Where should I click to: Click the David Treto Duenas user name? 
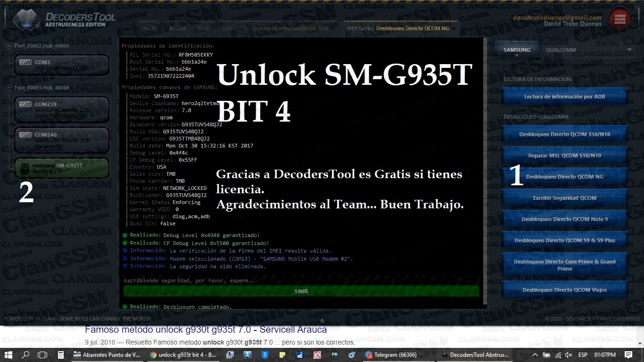(573, 24)
